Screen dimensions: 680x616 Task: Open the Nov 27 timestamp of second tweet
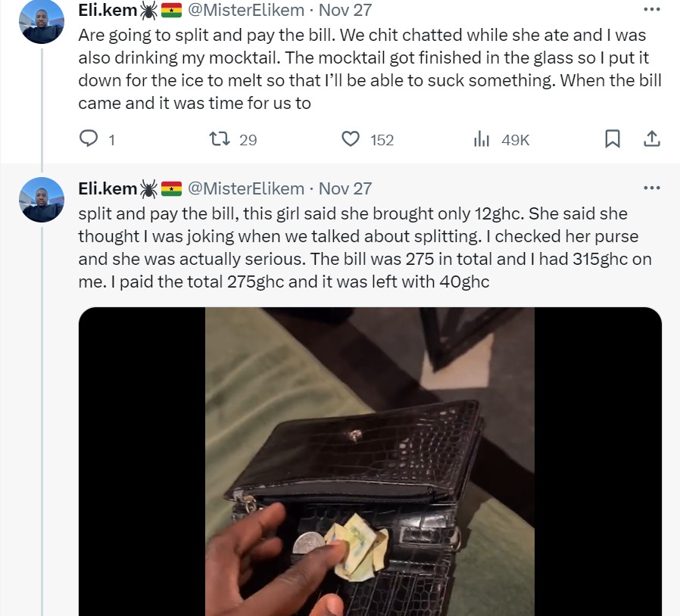click(345, 188)
